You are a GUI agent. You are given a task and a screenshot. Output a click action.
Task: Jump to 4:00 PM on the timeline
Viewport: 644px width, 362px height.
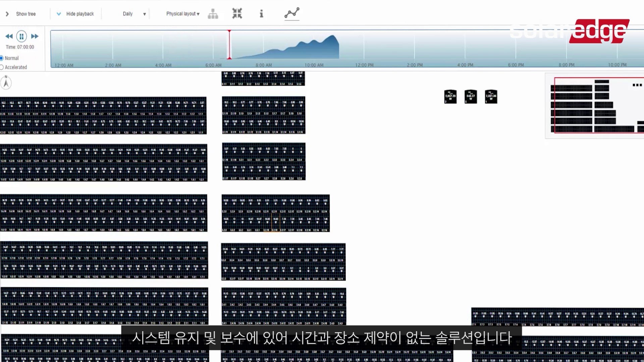465,65
